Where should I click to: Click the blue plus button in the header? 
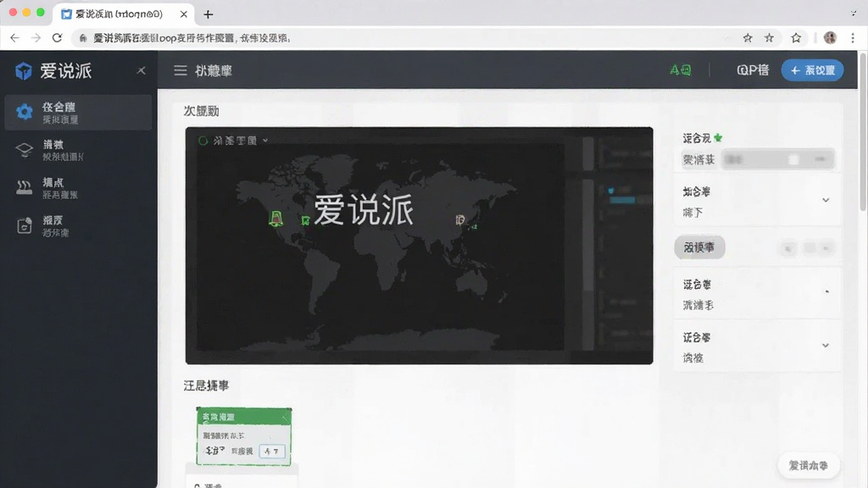(x=812, y=70)
